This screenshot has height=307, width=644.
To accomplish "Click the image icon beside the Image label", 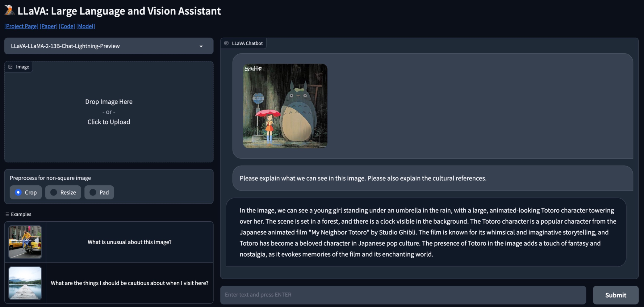I will [10, 67].
